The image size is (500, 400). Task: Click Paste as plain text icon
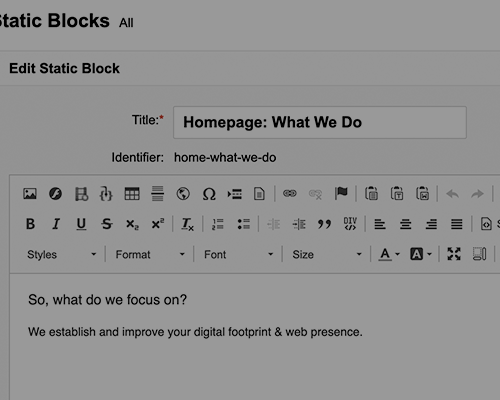click(397, 193)
